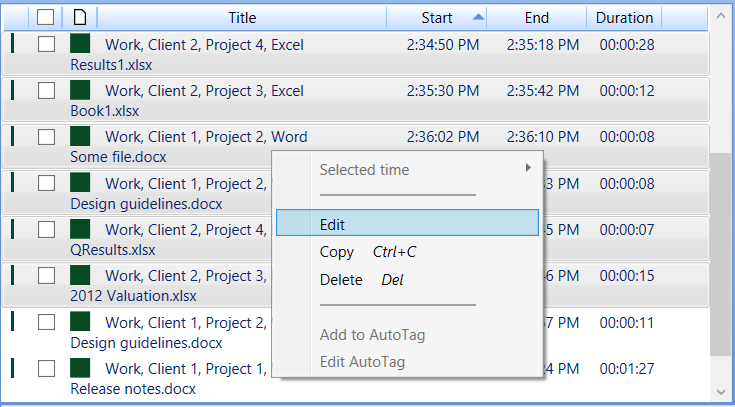Toggle the select-all checkbox in the header
The height and width of the screenshot is (407, 735).
pos(45,18)
